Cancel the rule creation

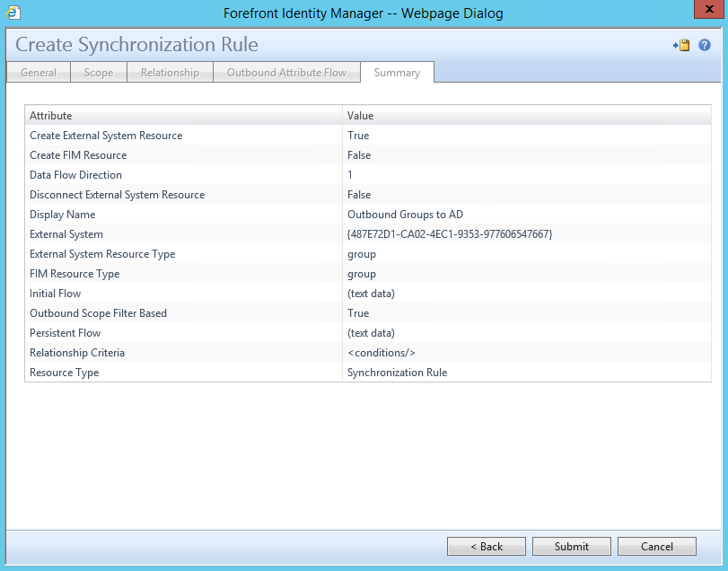(656, 547)
